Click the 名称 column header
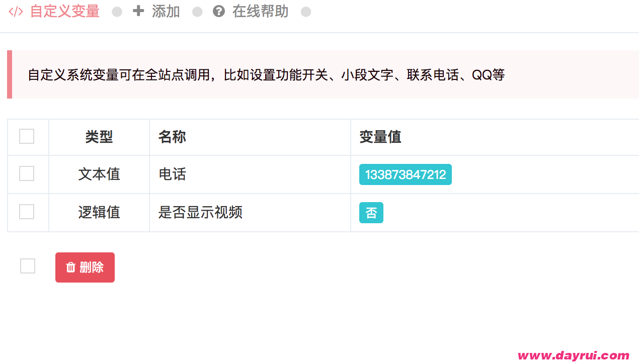This screenshot has width=639, height=364. point(250,137)
